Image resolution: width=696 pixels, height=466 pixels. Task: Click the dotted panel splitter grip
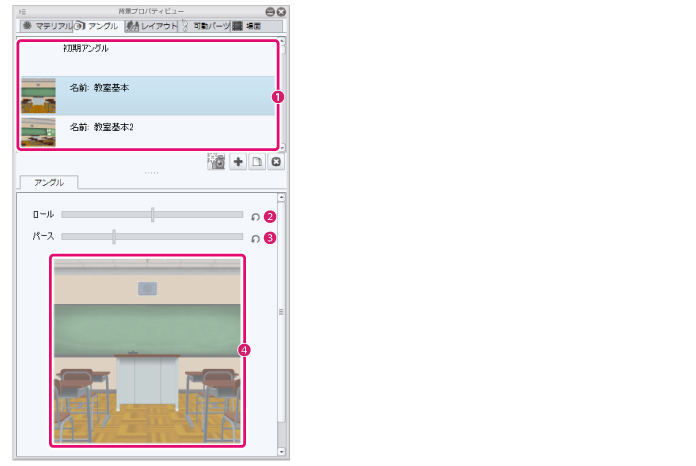(151, 173)
